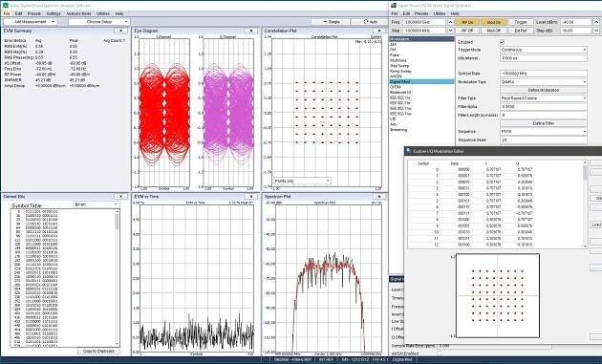Click the Single sweep button

(x=331, y=22)
